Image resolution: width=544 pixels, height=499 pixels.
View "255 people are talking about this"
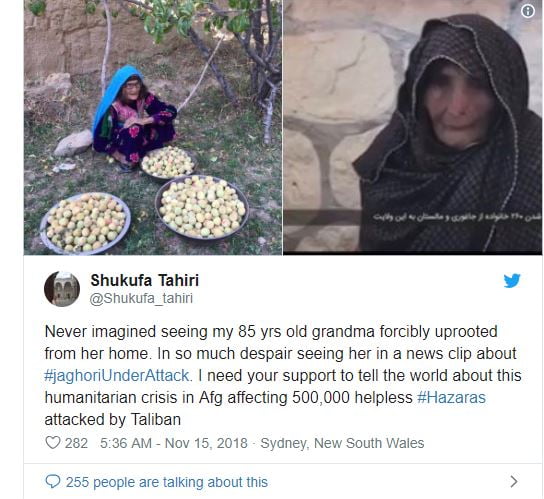[x=167, y=482]
